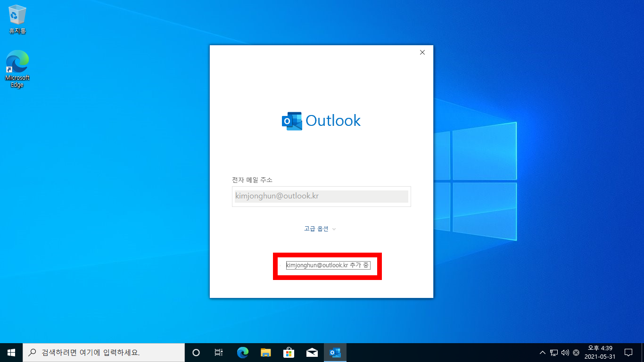
Task: Launch Edge from the taskbar
Action: pos(242,352)
